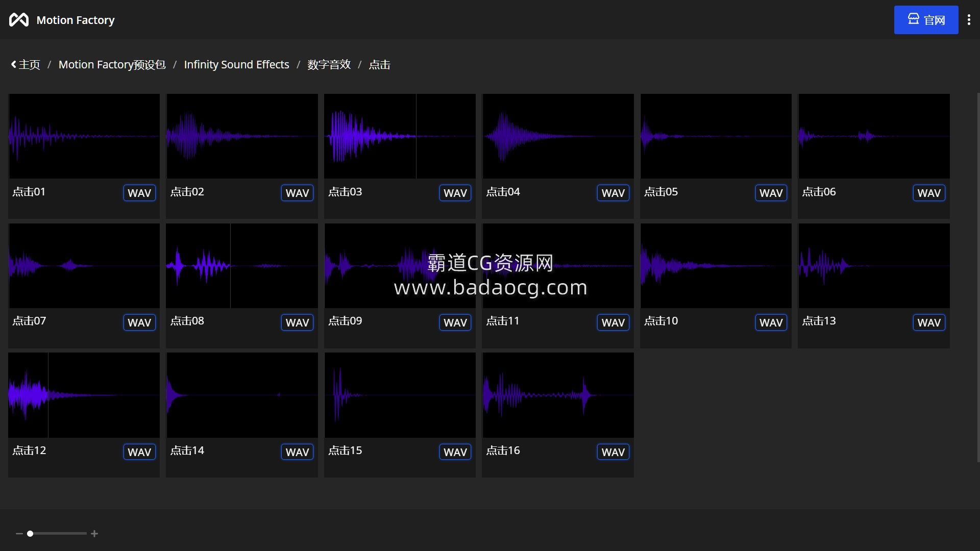Preview waveform thumbnail of 点击13

tap(874, 266)
